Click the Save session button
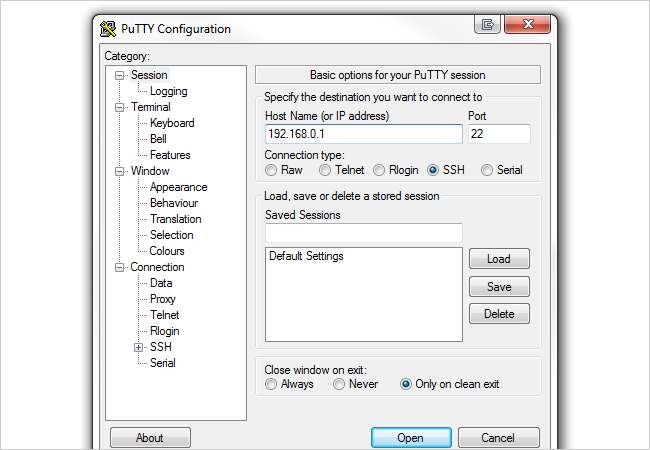This screenshot has width=650, height=450. point(498,286)
